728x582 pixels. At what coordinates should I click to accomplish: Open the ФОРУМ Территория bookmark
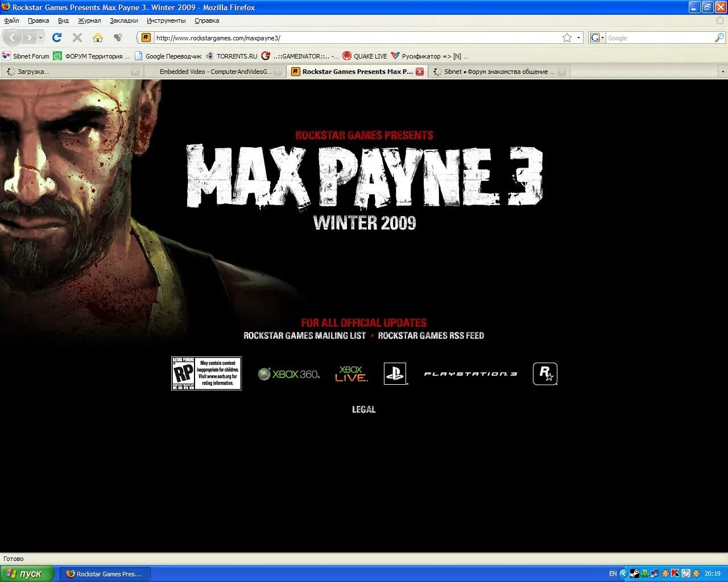click(x=92, y=56)
